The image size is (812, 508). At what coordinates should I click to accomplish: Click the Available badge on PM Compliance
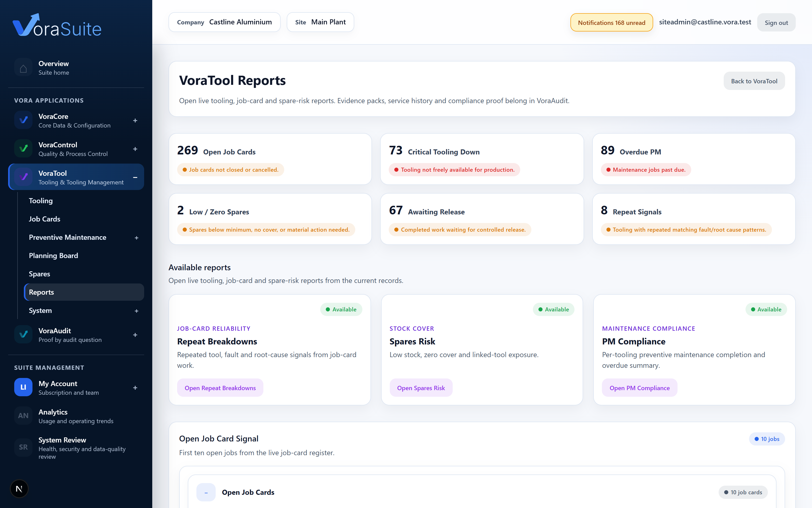pos(766,309)
